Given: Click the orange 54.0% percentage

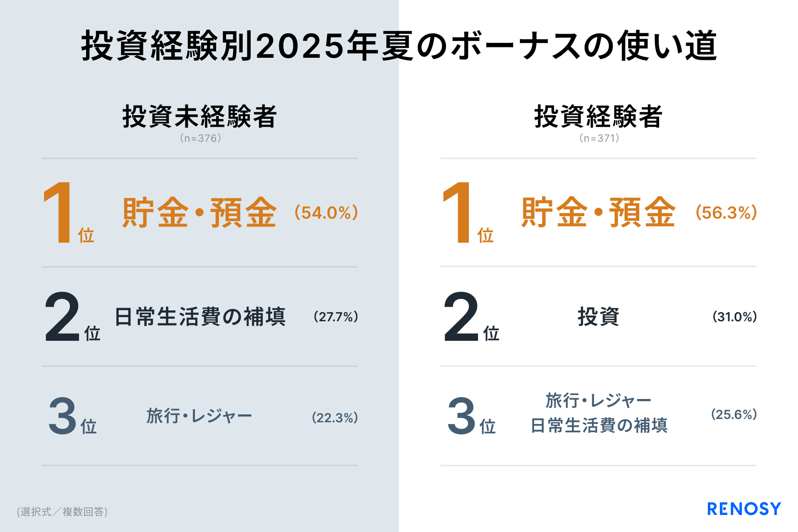Looking at the screenshot, I should click(326, 212).
